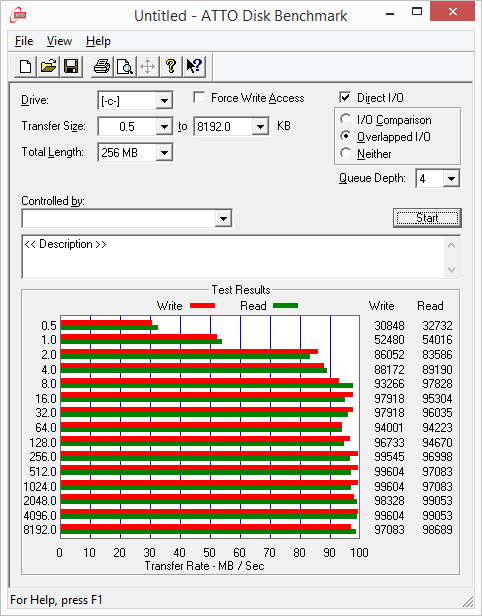Print results using the printer icon
482x616 pixels.
pos(102,66)
